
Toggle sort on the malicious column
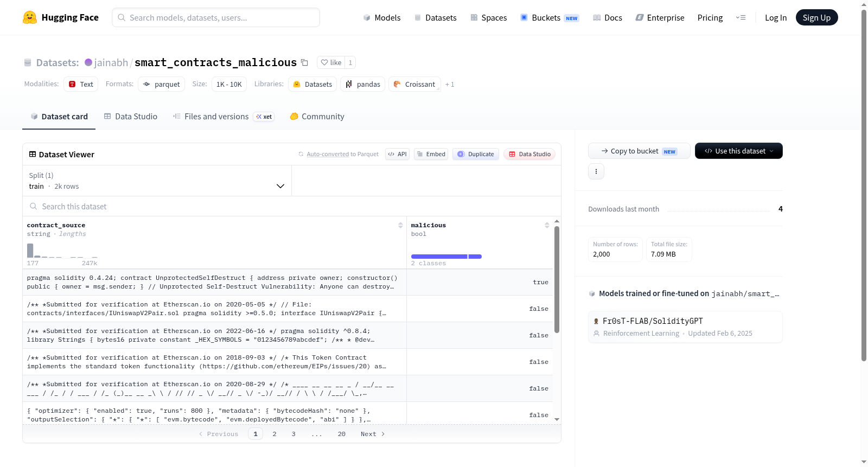click(x=547, y=225)
